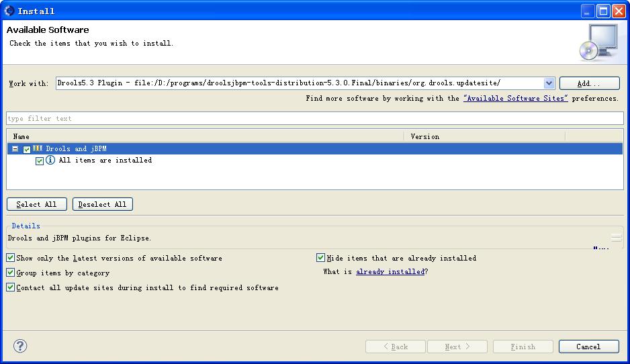Click the Version column header
The height and width of the screenshot is (364, 630).
(484, 136)
